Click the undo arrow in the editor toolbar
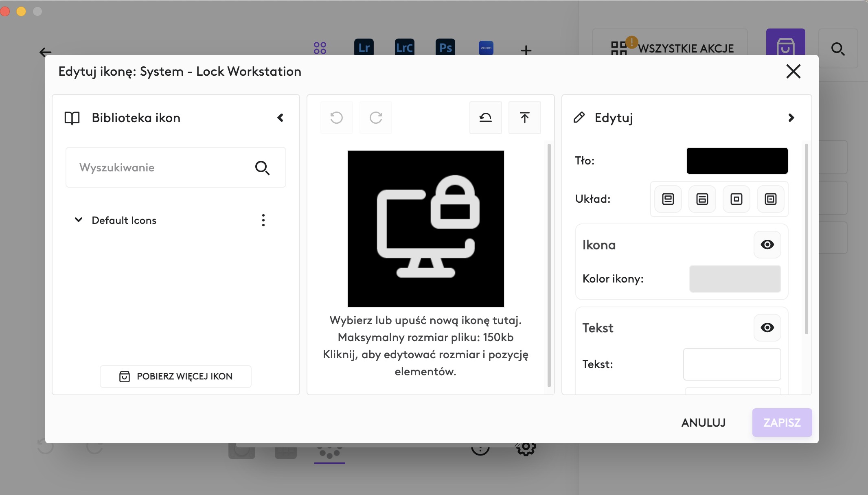Image resolution: width=868 pixels, height=495 pixels. (336, 118)
